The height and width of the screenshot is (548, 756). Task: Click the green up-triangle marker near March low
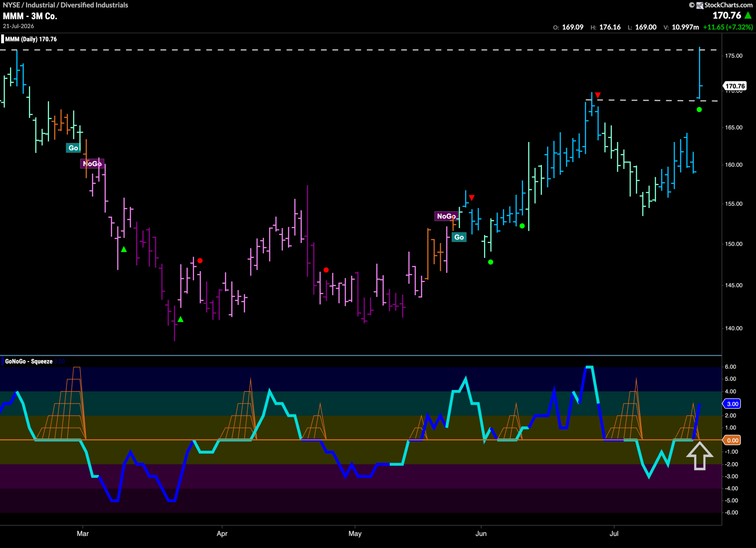click(180, 319)
